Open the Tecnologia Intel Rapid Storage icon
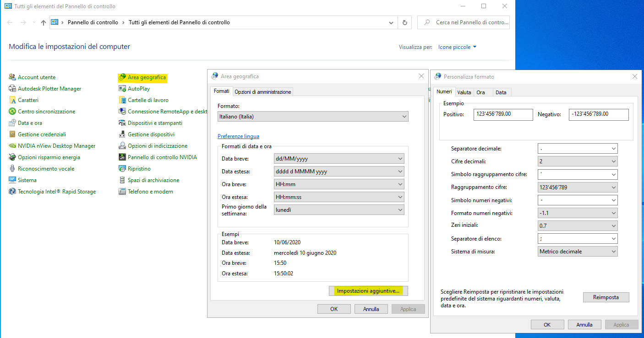644x338 pixels. point(12,192)
